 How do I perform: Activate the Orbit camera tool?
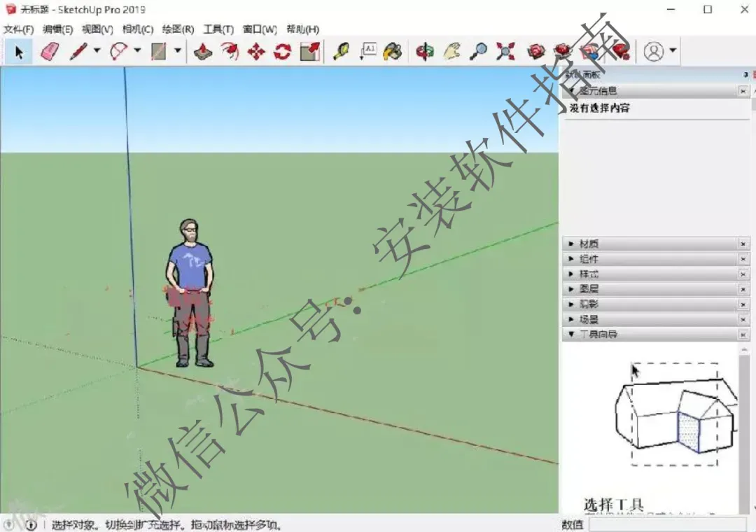click(425, 52)
